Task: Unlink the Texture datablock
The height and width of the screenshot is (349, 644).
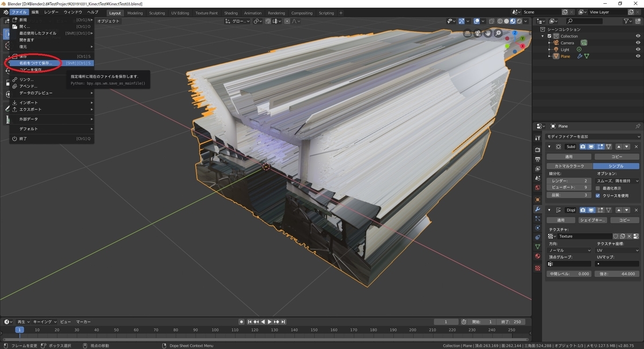Action: pos(630,236)
